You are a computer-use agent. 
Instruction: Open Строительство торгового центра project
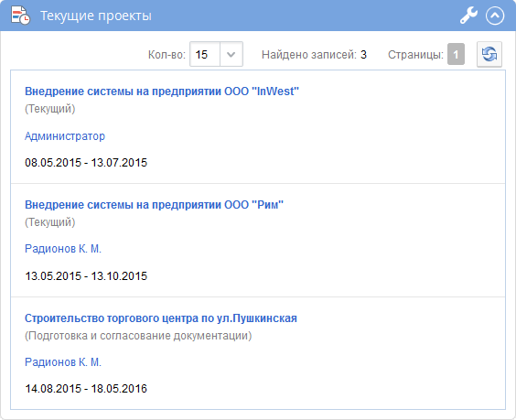pos(161,318)
